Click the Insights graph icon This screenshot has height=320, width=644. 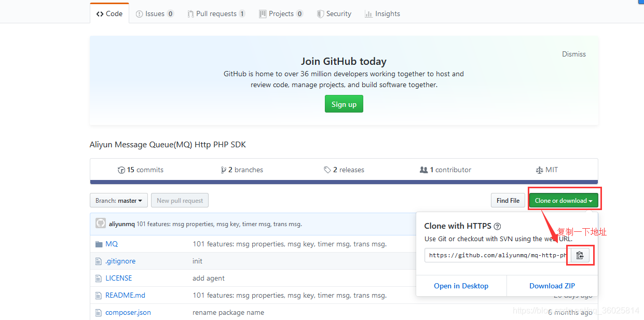[x=368, y=14]
